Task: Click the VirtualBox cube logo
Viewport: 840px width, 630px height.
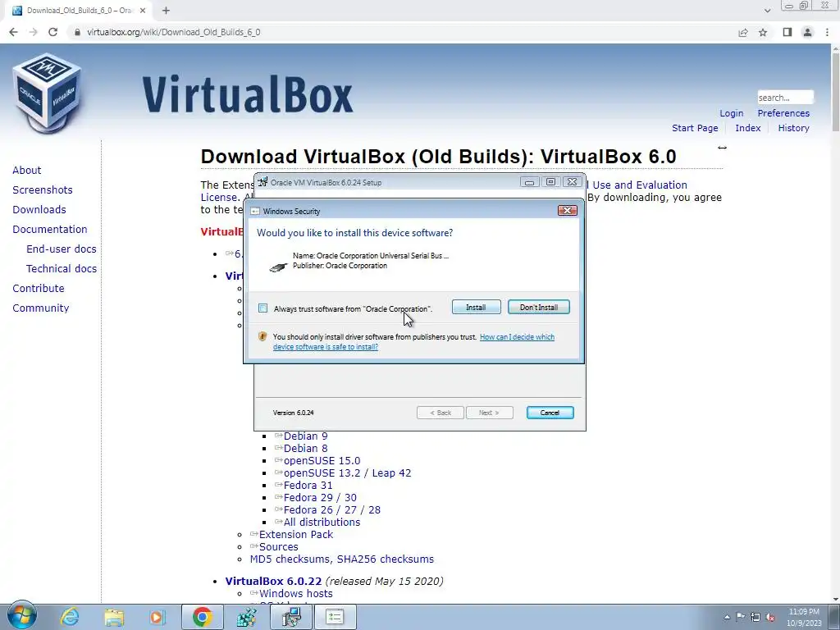Action: (47, 94)
